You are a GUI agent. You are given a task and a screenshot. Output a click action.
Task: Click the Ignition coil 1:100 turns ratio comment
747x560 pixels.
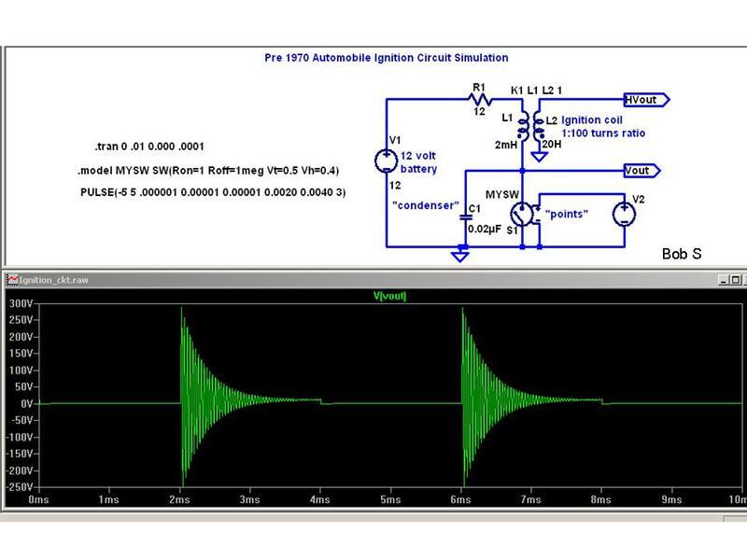coord(603,127)
